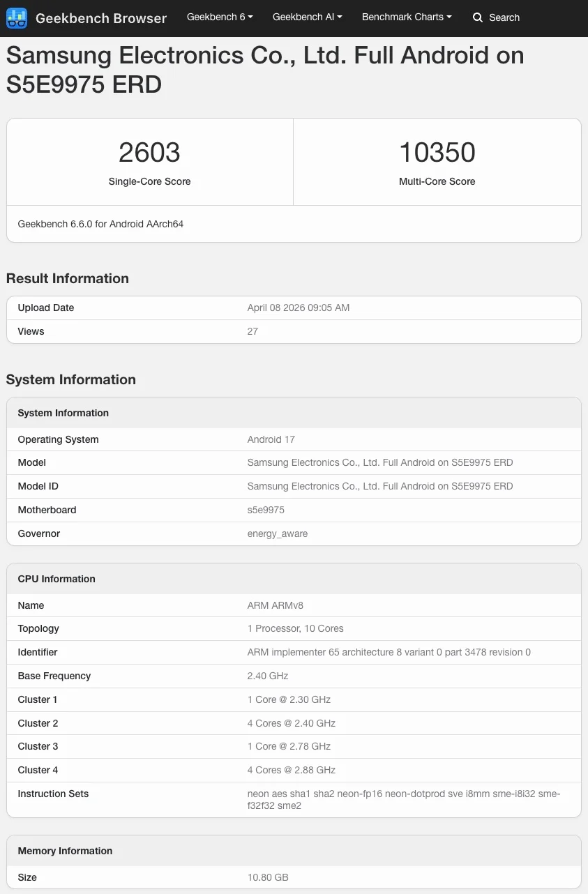The height and width of the screenshot is (894, 588).
Task: Click the Operating System Android 17 row
Action: pyautogui.click(x=293, y=439)
